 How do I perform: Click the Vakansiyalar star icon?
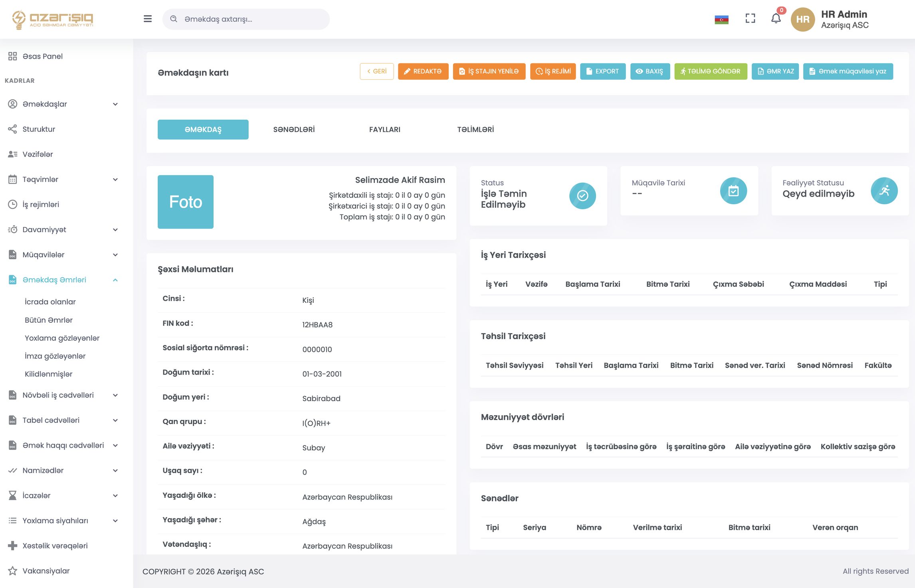tap(13, 570)
